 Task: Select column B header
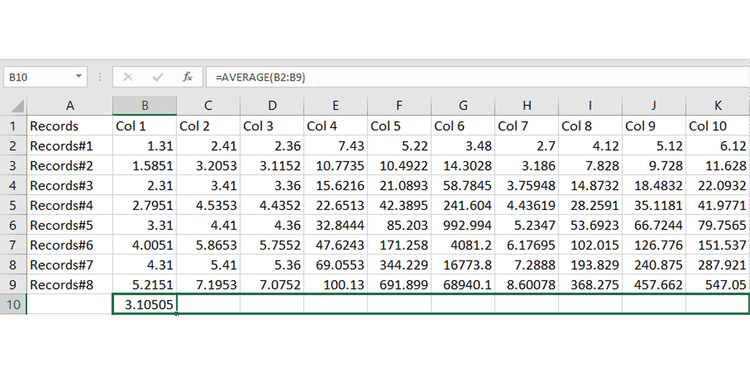pos(144,106)
